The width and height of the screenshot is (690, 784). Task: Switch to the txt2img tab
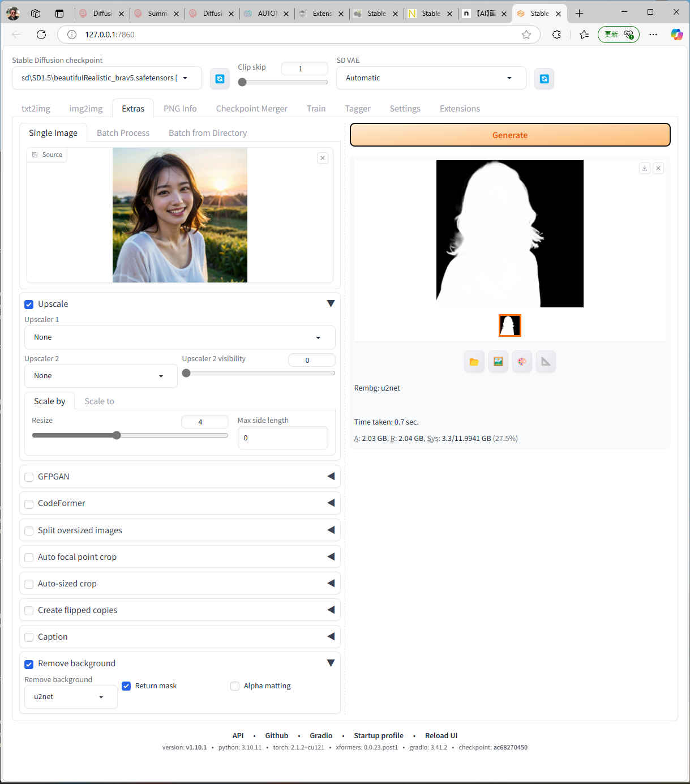36,109
